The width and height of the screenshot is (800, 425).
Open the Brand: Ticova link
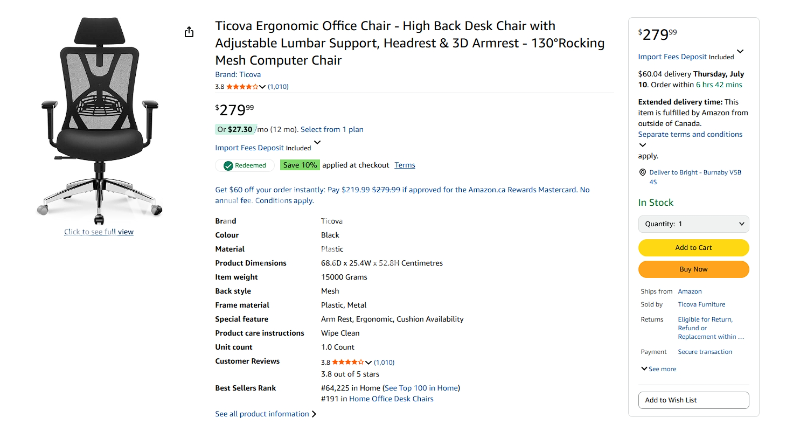click(238, 74)
